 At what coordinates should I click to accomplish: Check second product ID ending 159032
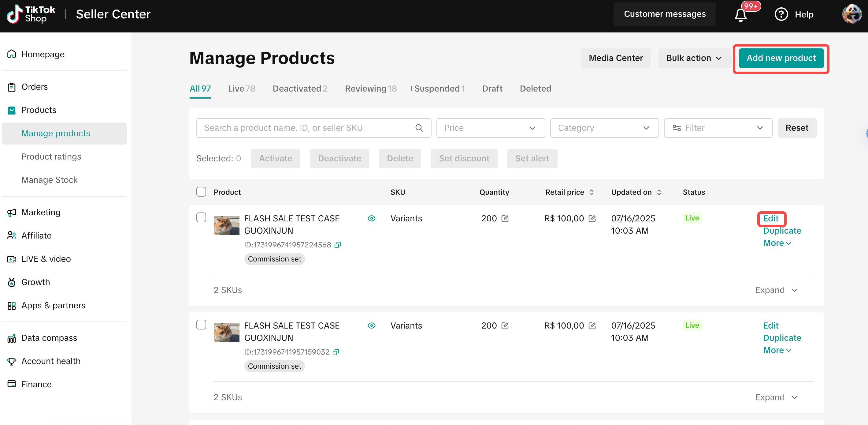click(x=201, y=325)
